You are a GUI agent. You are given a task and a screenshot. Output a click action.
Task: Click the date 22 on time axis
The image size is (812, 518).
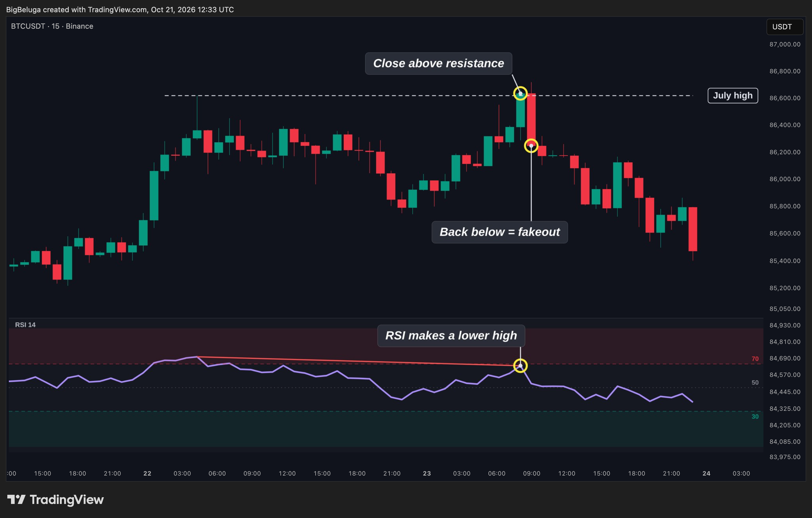[147, 473]
